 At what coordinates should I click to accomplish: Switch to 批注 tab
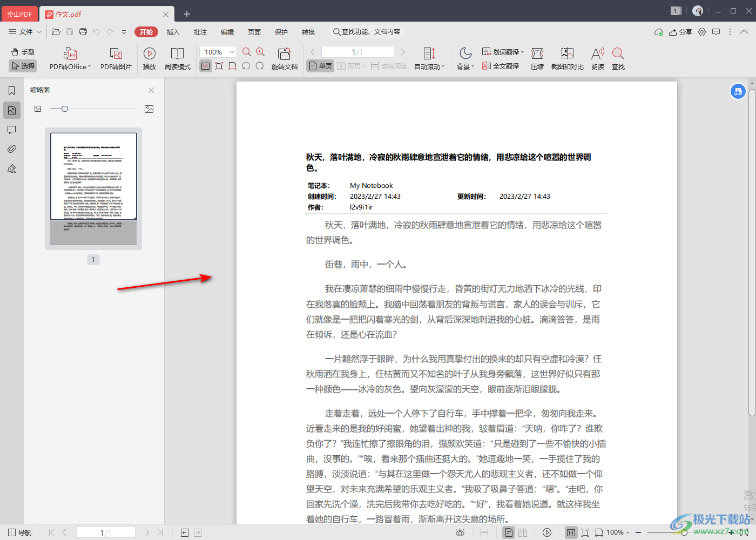pyautogui.click(x=200, y=32)
